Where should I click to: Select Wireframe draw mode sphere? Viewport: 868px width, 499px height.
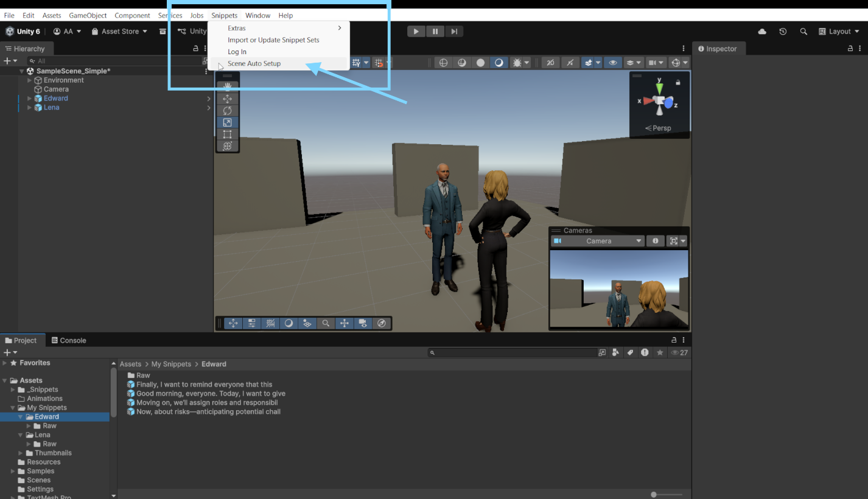click(444, 63)
